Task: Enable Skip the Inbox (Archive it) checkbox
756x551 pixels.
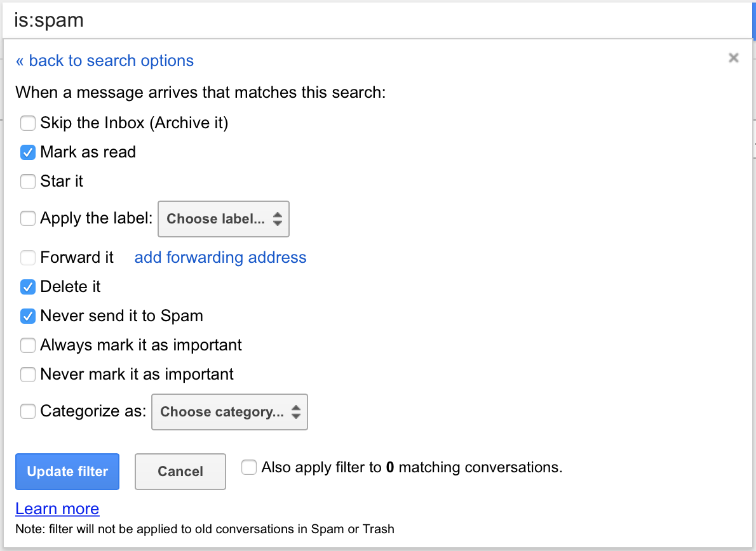Action: coord(28,123)
